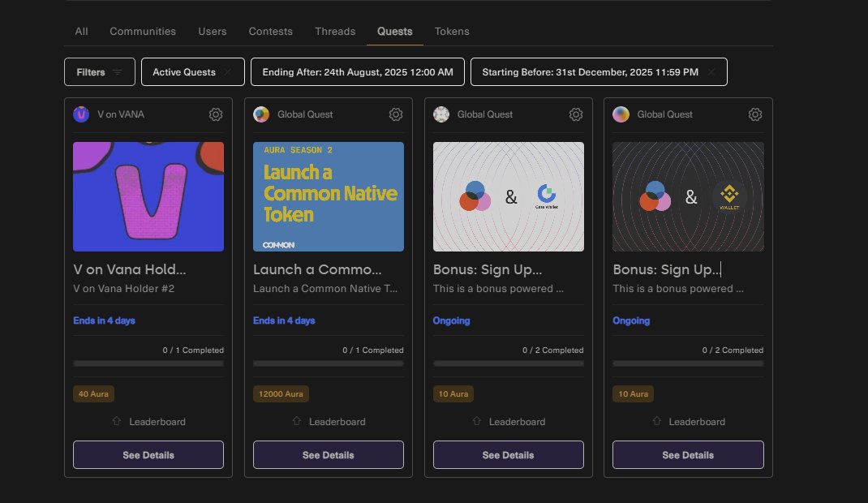Click 10 Aura badge on Binance Wallet card
Image resolution: width=868 pixels, height=503 pixels.
(634, 394)
